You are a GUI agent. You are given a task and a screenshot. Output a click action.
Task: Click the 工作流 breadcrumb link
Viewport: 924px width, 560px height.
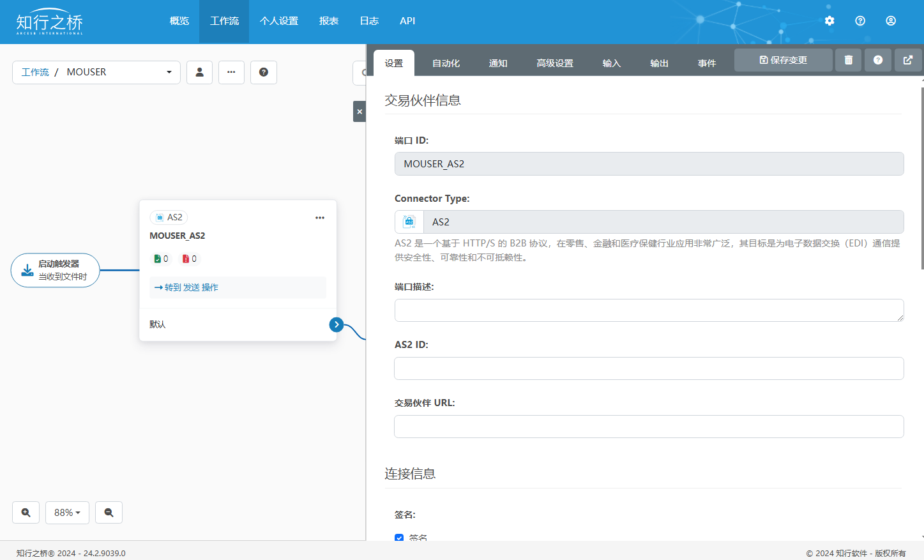coord(35,72)
